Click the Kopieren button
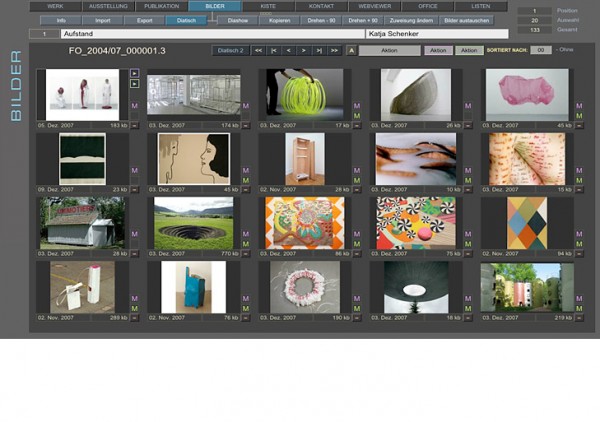600x422 pixels. 280,19
